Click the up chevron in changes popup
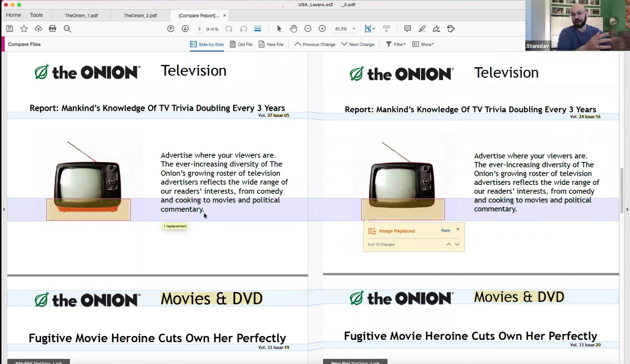 [448, 244]
